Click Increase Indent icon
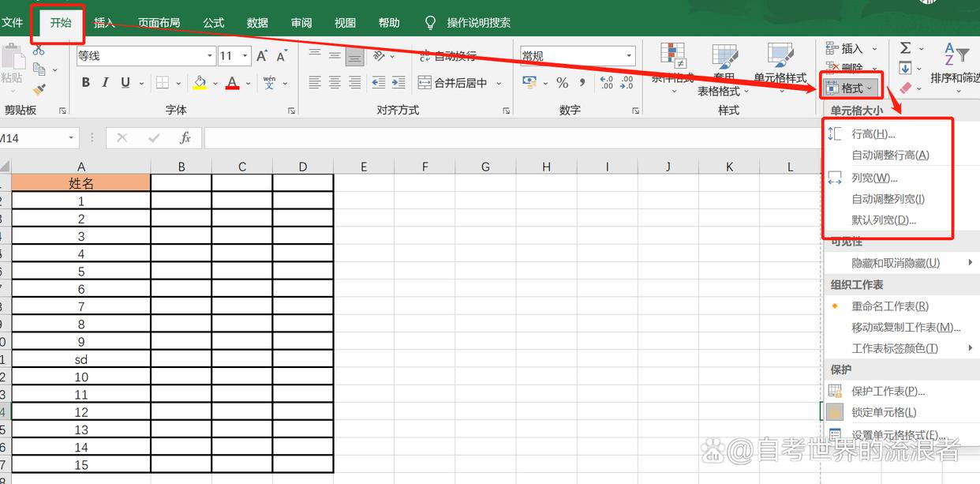The height and width of the screenshot is (484, 980). coord(398,82)
